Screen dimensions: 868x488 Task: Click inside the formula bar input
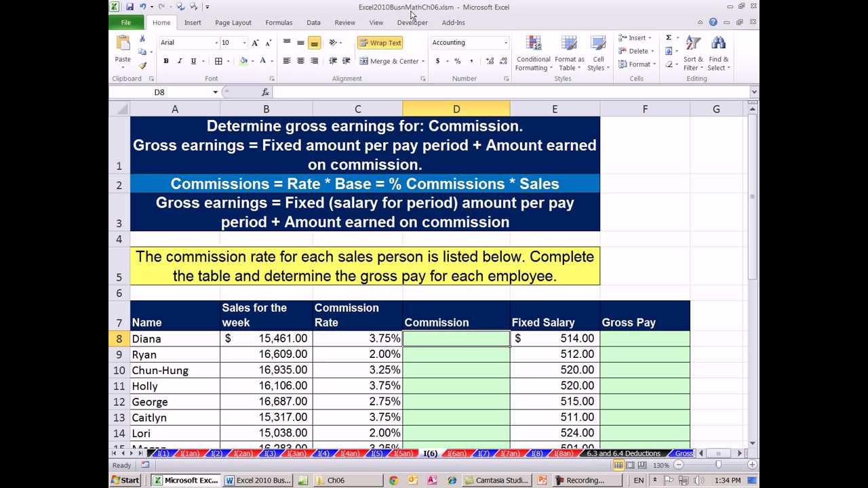coord(511,92)
